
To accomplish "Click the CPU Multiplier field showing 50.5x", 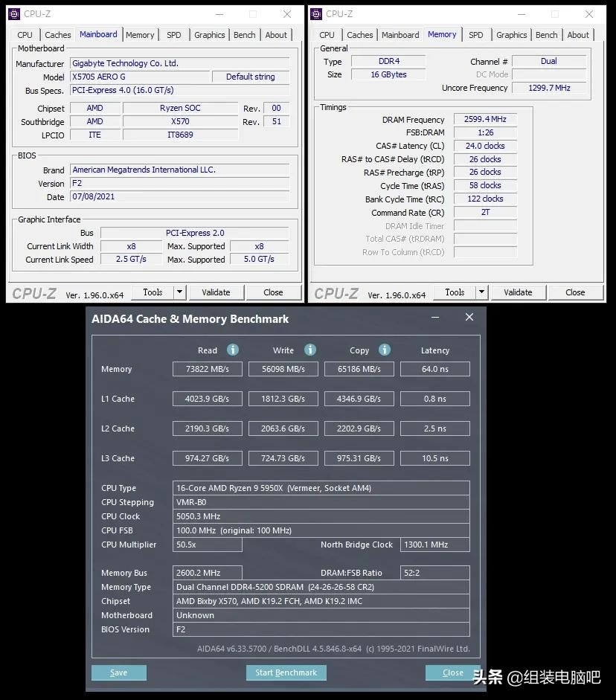I will (207, 545).
